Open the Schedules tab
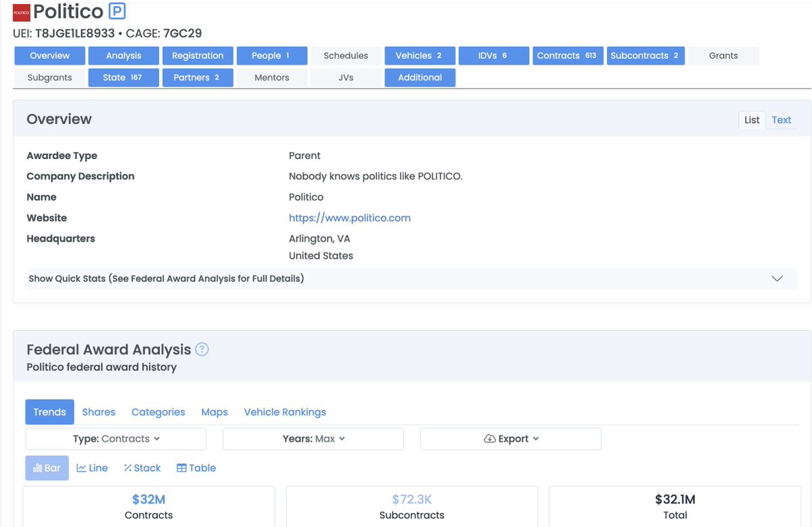The image size is (812, 527). [x=346, y=55]
